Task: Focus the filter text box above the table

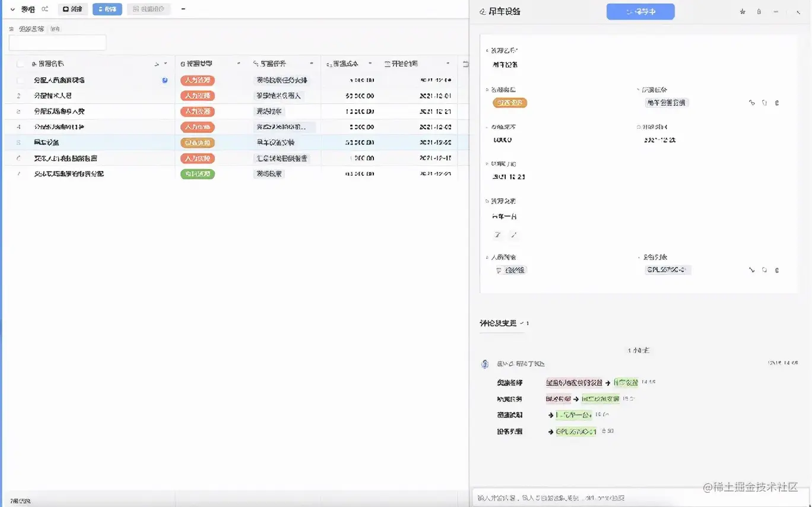Action: 58,43
